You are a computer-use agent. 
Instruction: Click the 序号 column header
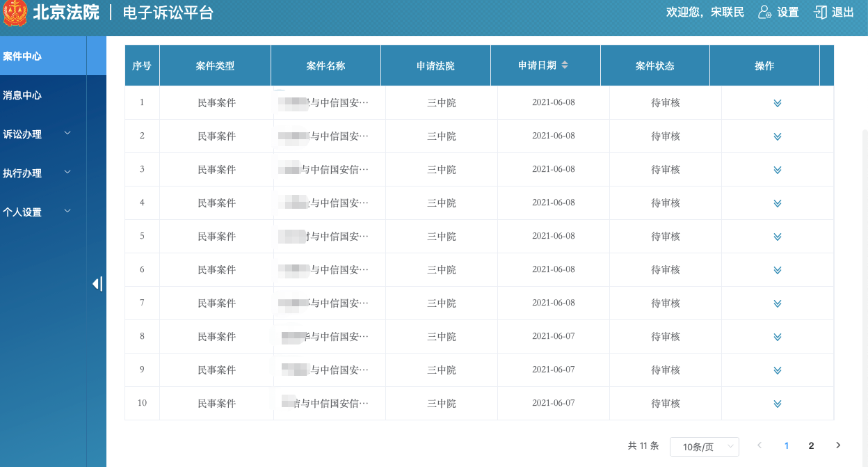[x=142, y=65]
